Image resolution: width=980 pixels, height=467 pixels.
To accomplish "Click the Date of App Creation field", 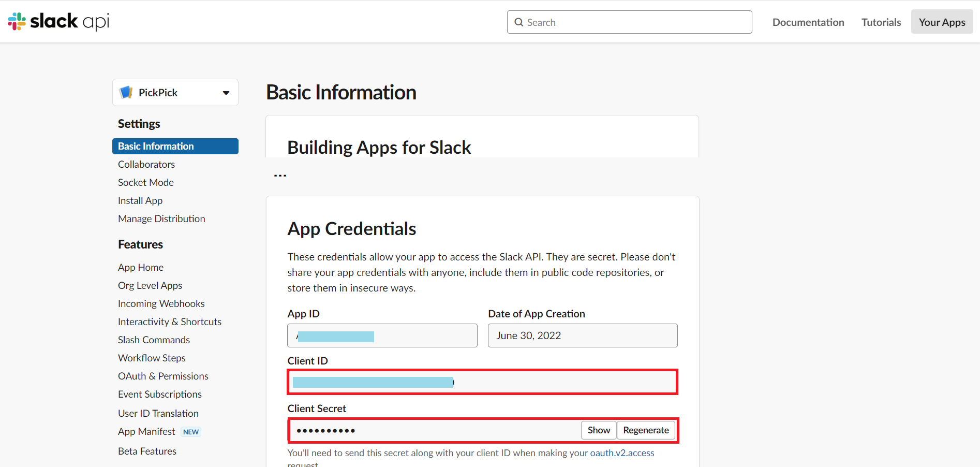I will point(583,335).
